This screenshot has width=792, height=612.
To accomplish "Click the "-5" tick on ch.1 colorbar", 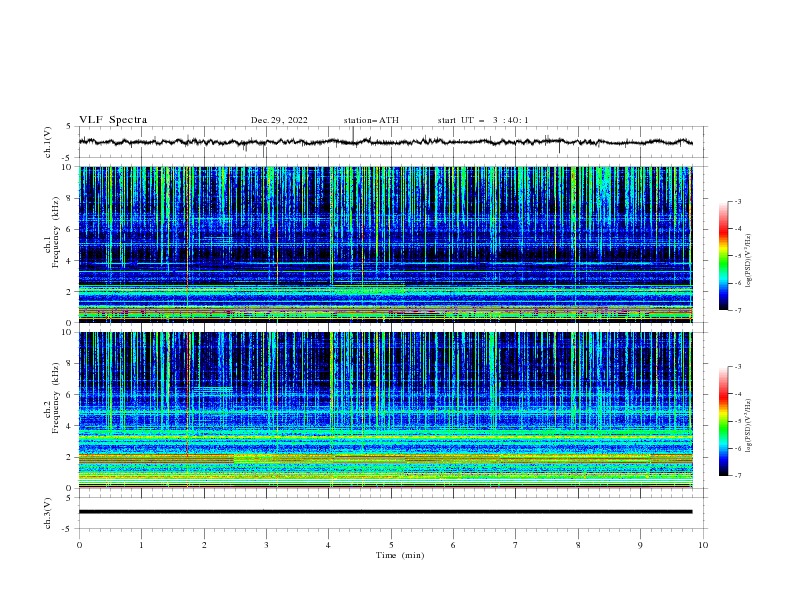I will (x=737, y=256).
